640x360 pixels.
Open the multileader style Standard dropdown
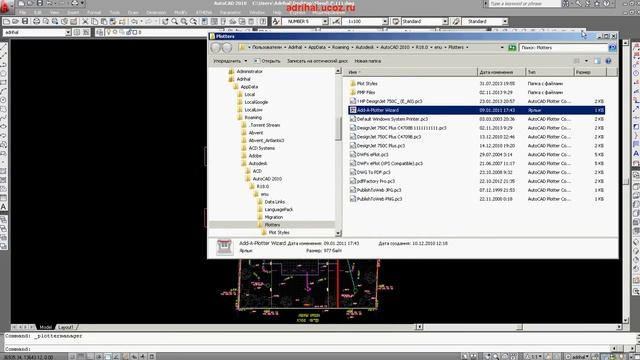[x=505, y=21]
